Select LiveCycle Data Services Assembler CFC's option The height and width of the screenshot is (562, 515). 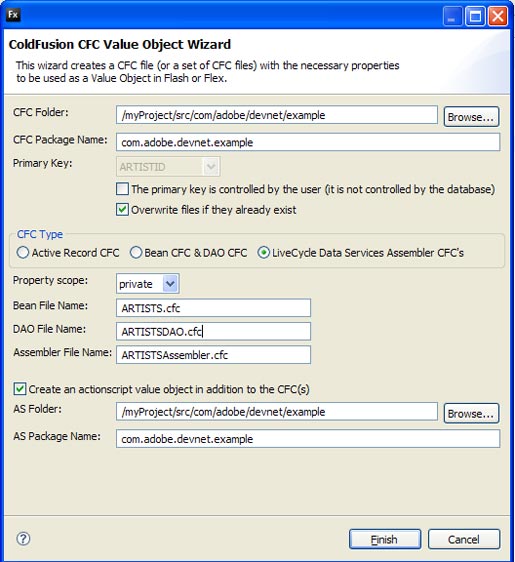pyautogui.click(x=263, y=253)
